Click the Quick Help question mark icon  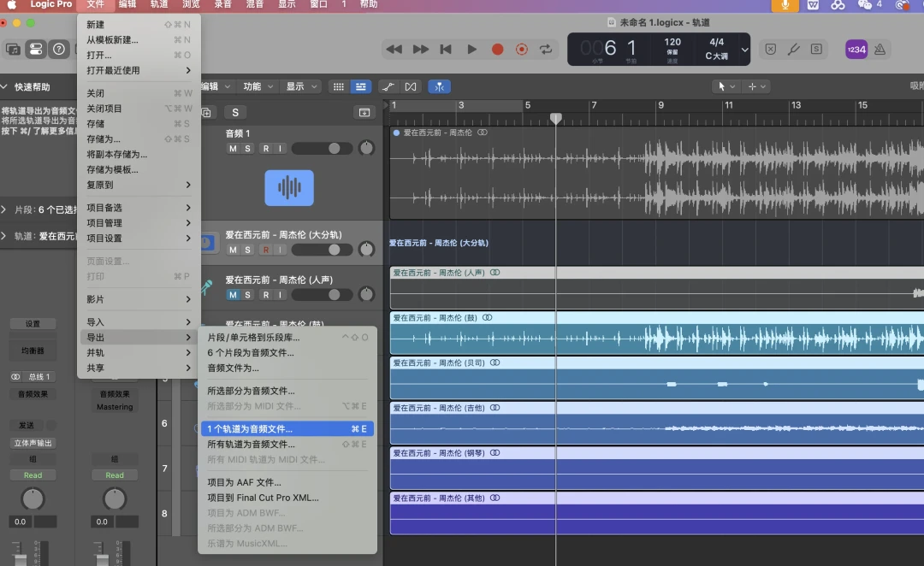[59, 50]
